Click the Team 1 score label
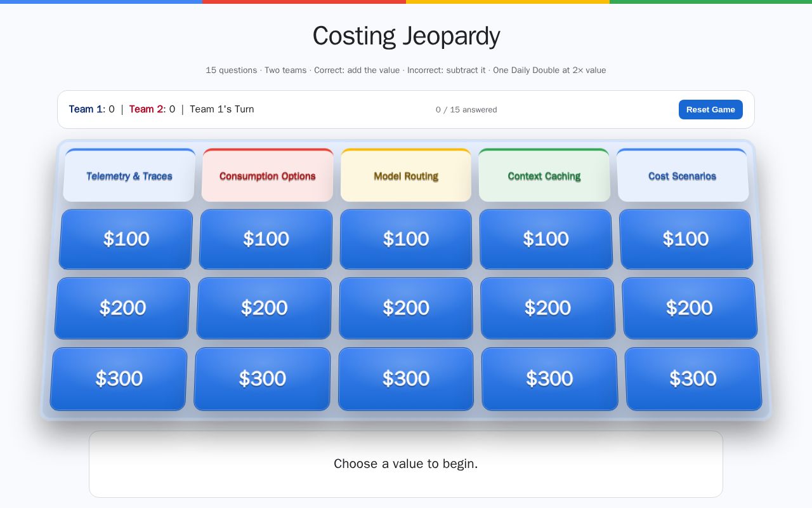Viewport: 812px width, 508px height. point(92,109)
